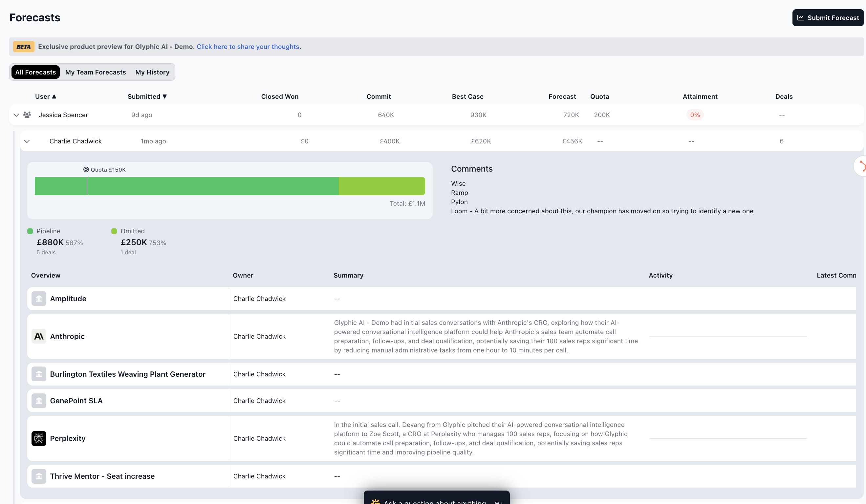
Task: Click the Quota column header
Action: point(600,96)
